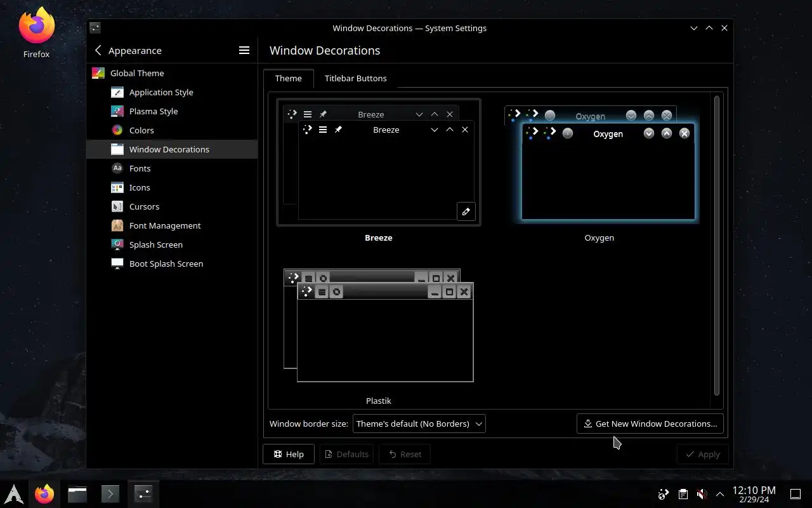Expand hidden system tray icons arrow
Image resolution: width=812 pixels, height=508 pixels.
coord(720,494)
